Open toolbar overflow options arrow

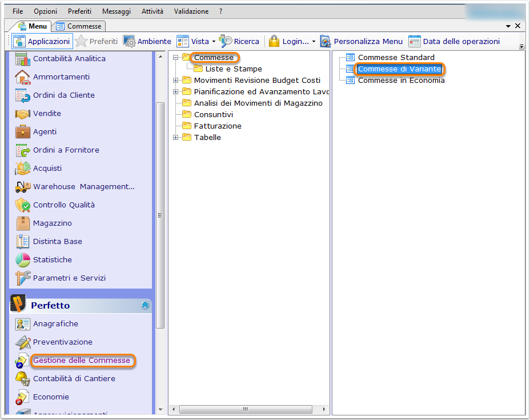click(521, 47)
